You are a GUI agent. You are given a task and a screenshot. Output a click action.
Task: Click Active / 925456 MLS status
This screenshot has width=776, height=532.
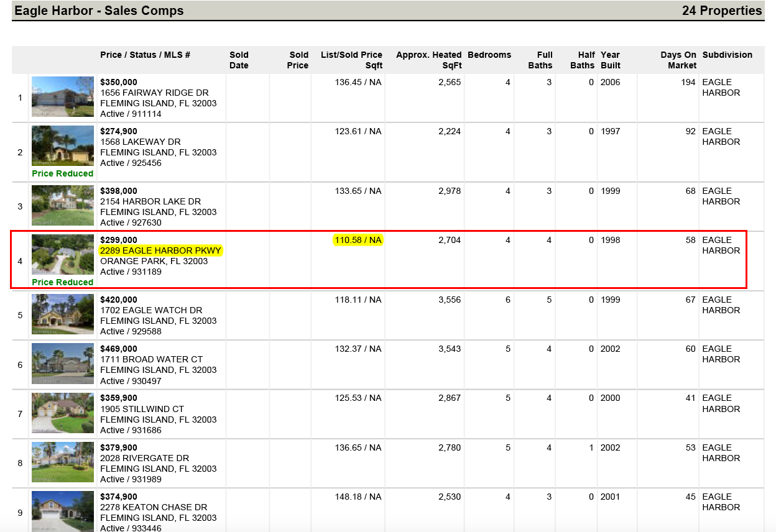point(131,163)
